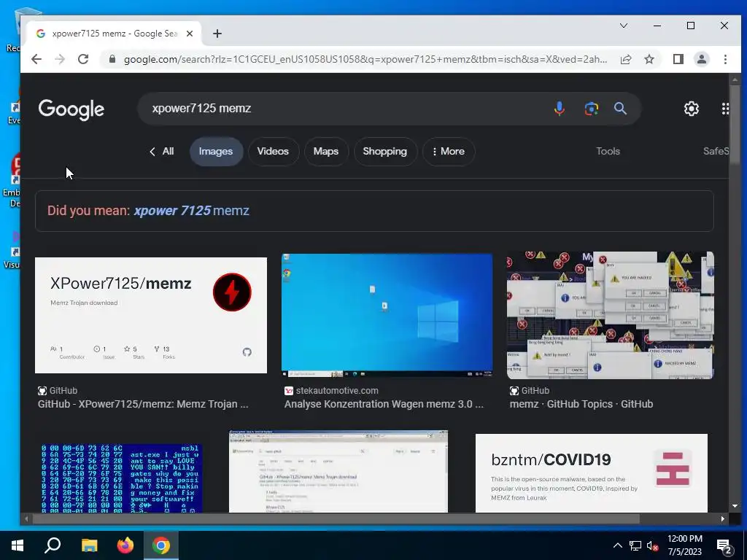Viewport: 747px width, 560px height.
Task: Switch to All results tab
Action: tap(162, 152)
